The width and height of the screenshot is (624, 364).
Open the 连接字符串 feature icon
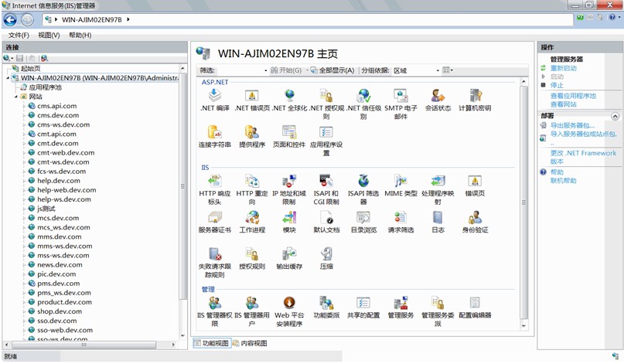point(214,137)
